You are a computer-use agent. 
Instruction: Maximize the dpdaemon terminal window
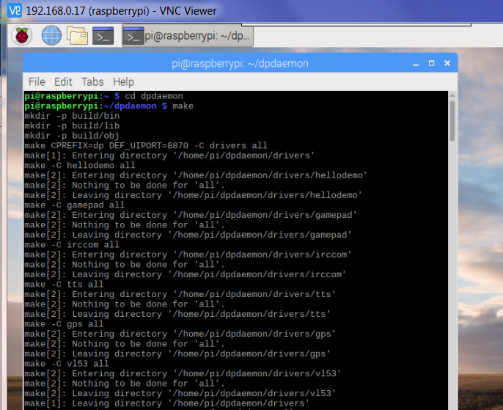pos(431,63)
